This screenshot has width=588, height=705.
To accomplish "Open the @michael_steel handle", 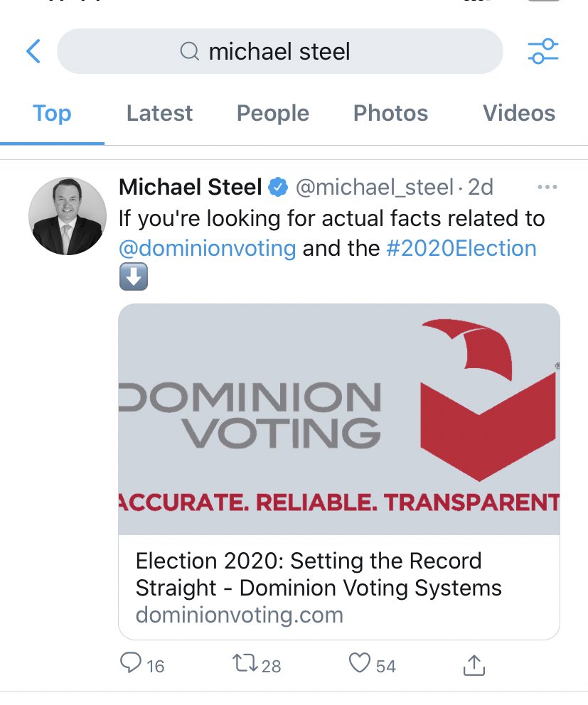I will point(373,187).
